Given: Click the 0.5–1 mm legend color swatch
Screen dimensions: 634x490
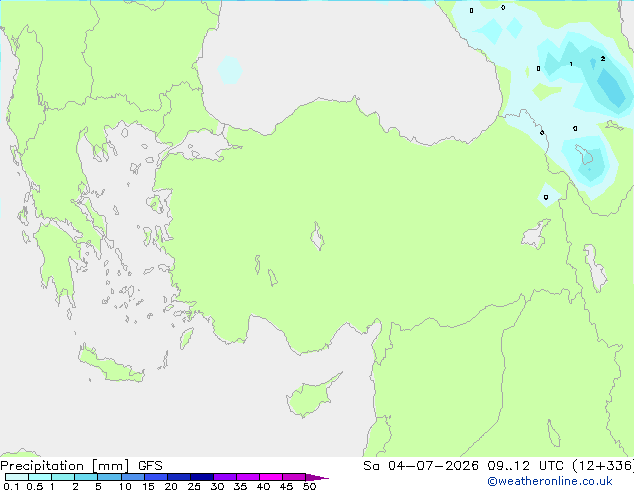Looking at the screenshot, I should (x=40, y=477).
